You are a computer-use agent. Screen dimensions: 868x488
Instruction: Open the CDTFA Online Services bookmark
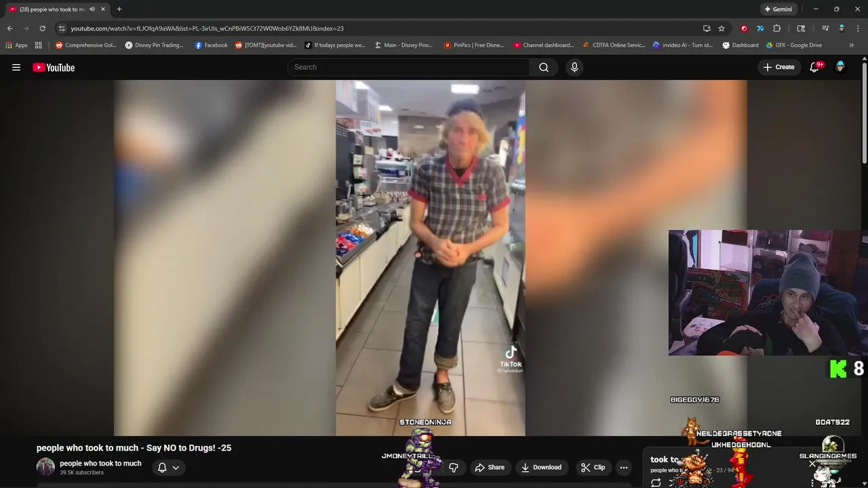[614, 45]
